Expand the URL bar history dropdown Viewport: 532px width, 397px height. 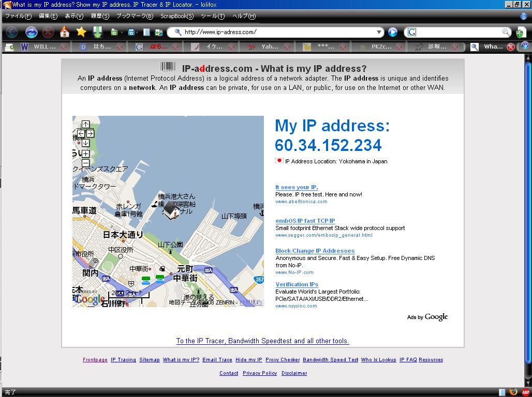coord(379,32)
